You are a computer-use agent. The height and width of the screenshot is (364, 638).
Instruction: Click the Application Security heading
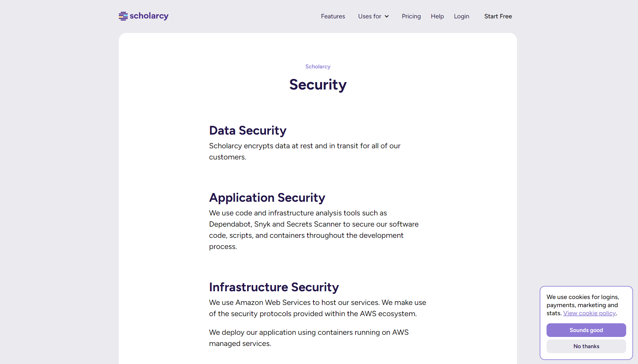click(267, 198)
